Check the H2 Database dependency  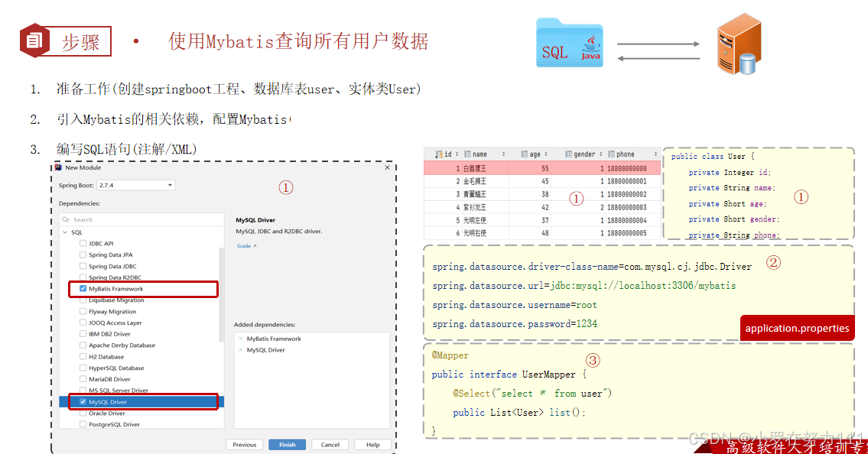tap(83, 357)
